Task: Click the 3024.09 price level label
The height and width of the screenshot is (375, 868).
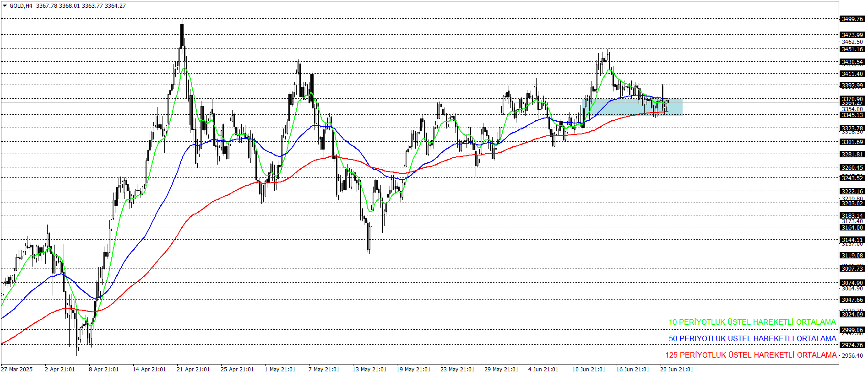Action: (852, 314)
